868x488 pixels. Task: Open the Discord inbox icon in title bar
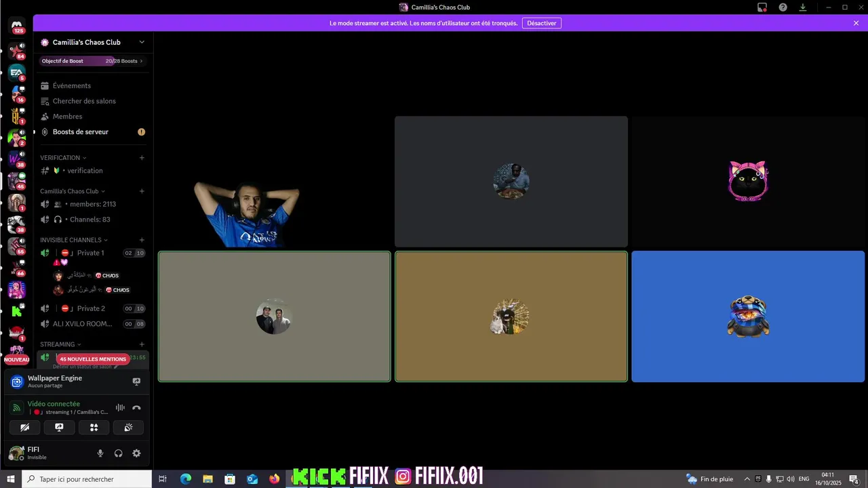tap(762, 7)
